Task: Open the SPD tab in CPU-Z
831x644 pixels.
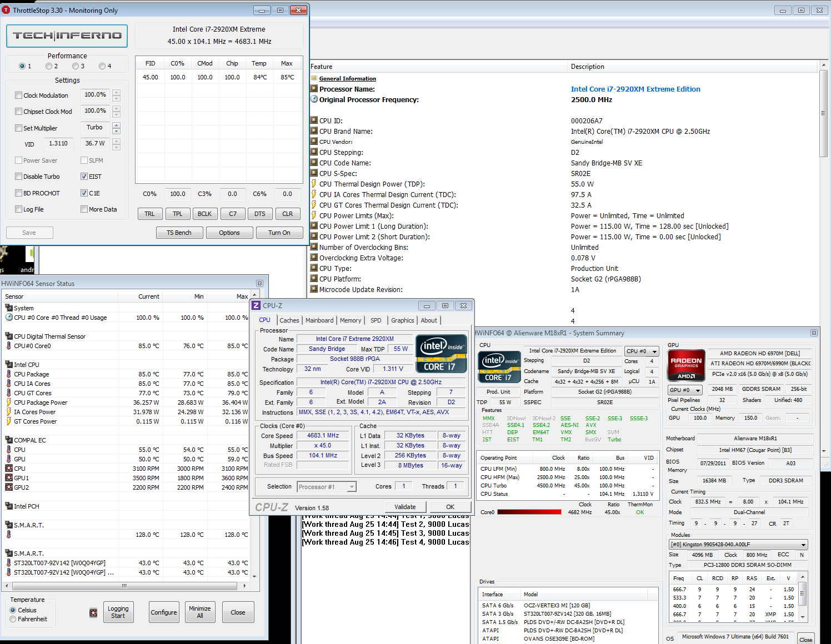Action: tap(376, 320)
